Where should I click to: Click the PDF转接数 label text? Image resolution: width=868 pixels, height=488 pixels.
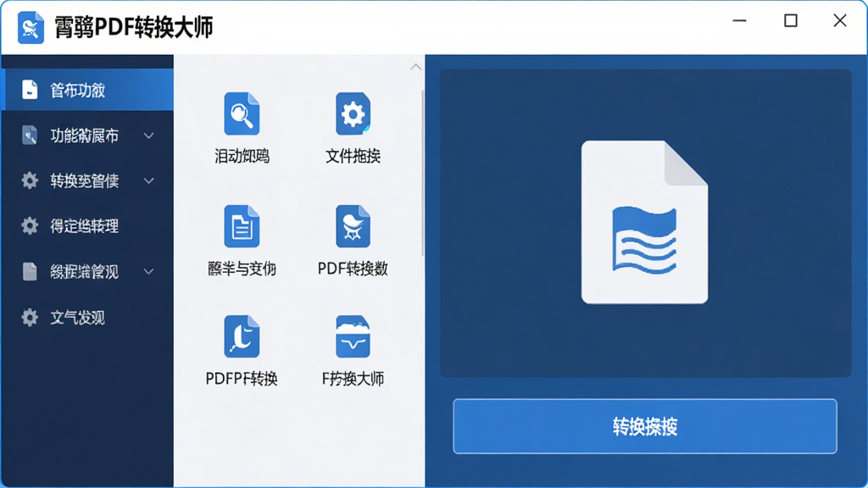353,269
